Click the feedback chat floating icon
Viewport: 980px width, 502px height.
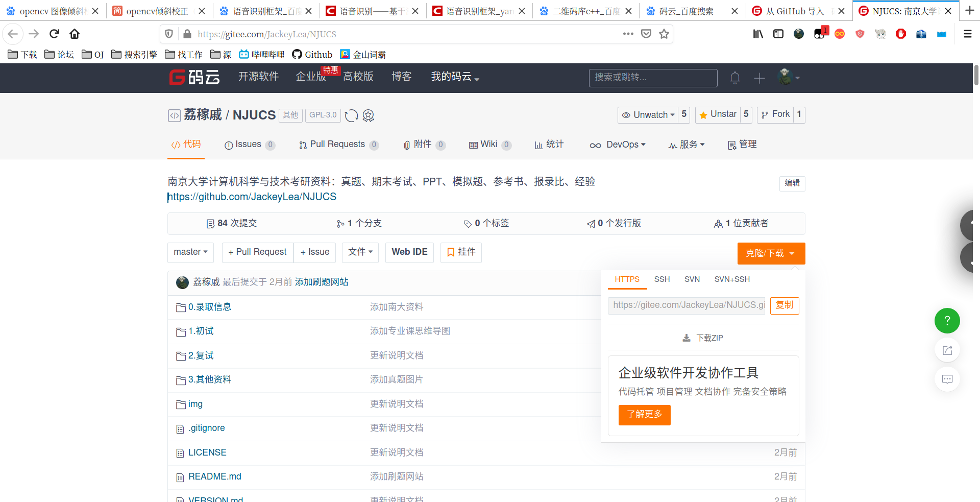coord(947,379)
